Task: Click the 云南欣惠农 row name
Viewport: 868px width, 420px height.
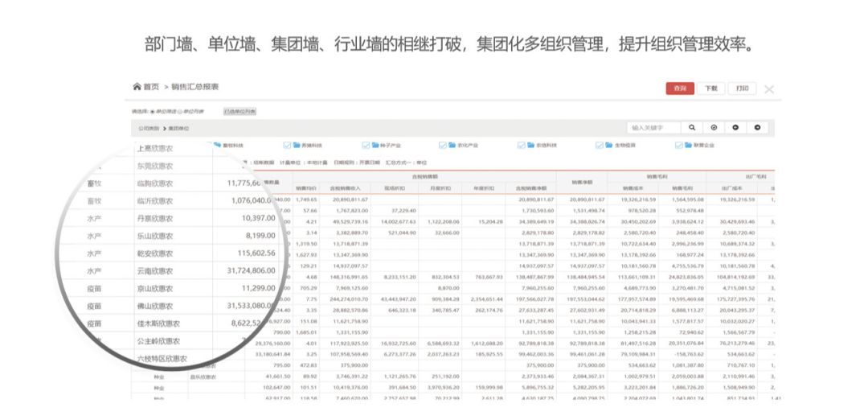Action: (x=155, y=271)
